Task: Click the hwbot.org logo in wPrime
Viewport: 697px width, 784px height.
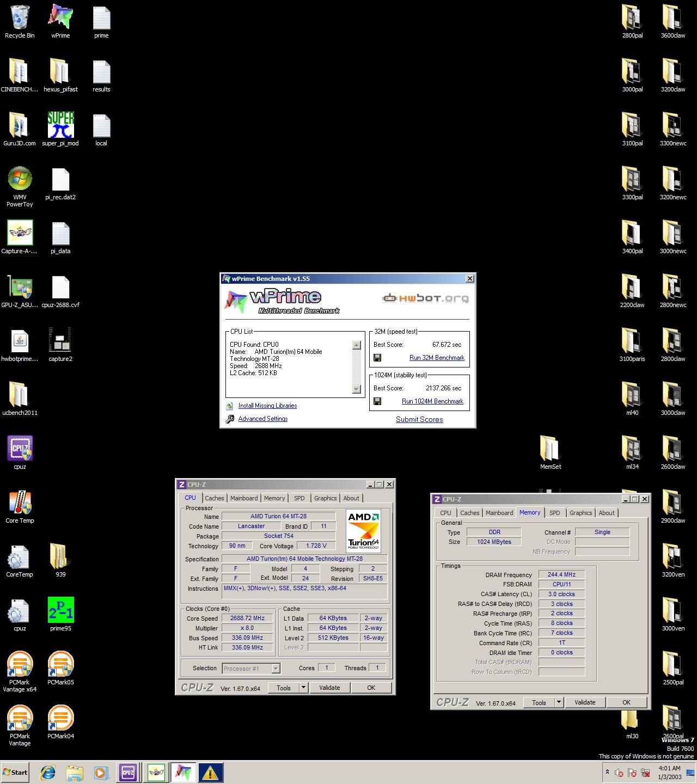Action: [x=425, y=298]
